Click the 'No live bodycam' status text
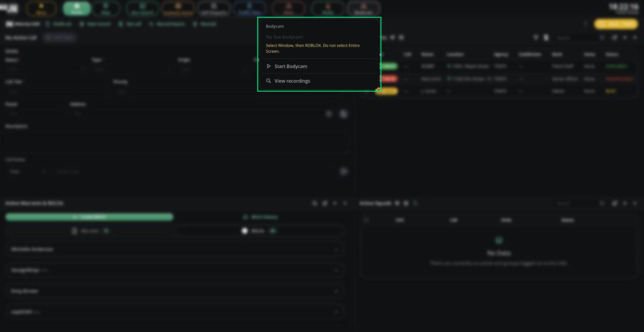This screenshot has width=644, height=332. coord(284,37)
